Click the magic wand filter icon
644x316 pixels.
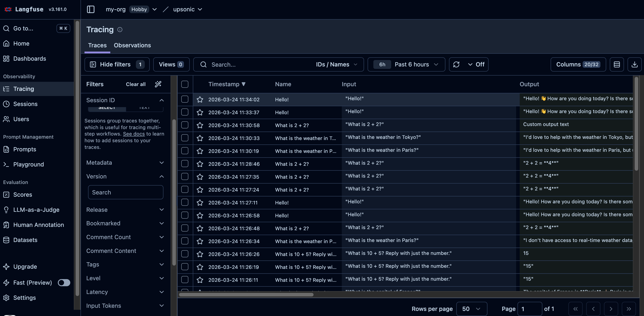158,84
